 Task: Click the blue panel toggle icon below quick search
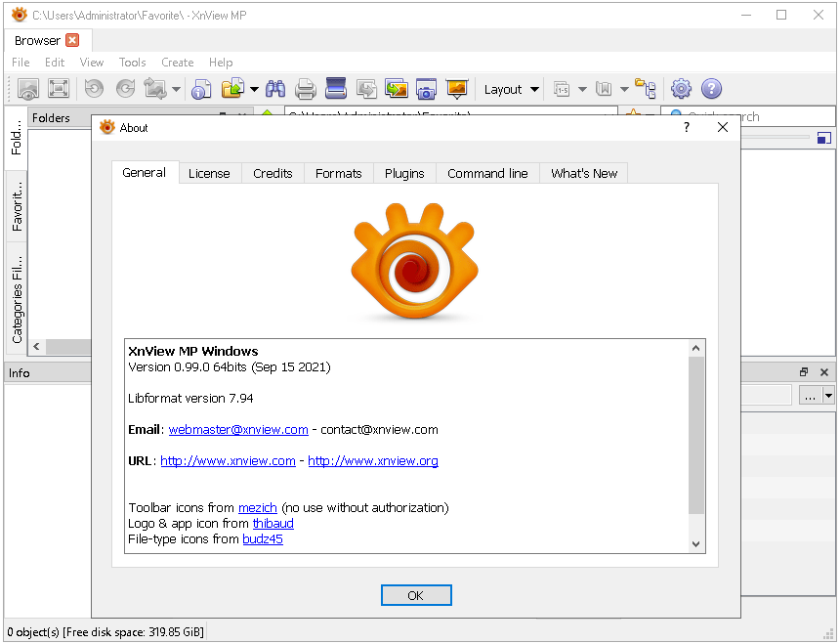pos(824,138)
